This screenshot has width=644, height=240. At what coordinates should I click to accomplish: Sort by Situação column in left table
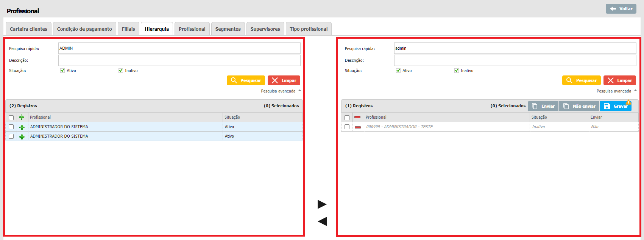(263, 118)
